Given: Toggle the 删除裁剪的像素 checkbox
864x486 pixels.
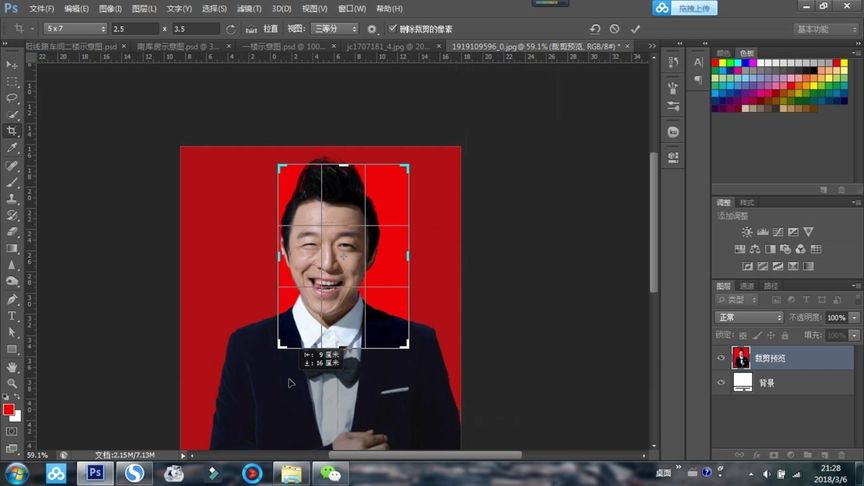Looking at the screenshot, I should pyautogui.click(x=392, y=29).
